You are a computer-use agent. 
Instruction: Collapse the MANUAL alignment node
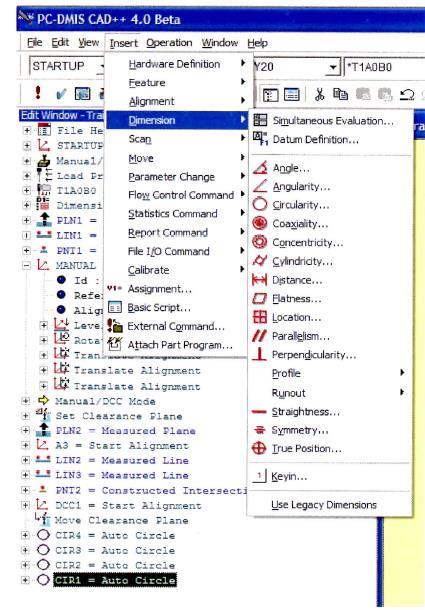26,265
